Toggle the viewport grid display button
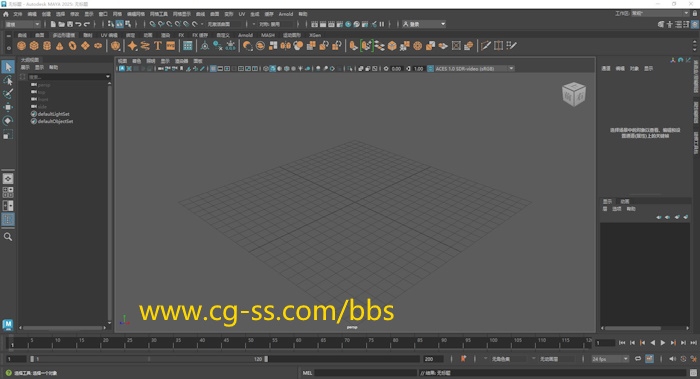 point(213,69)
